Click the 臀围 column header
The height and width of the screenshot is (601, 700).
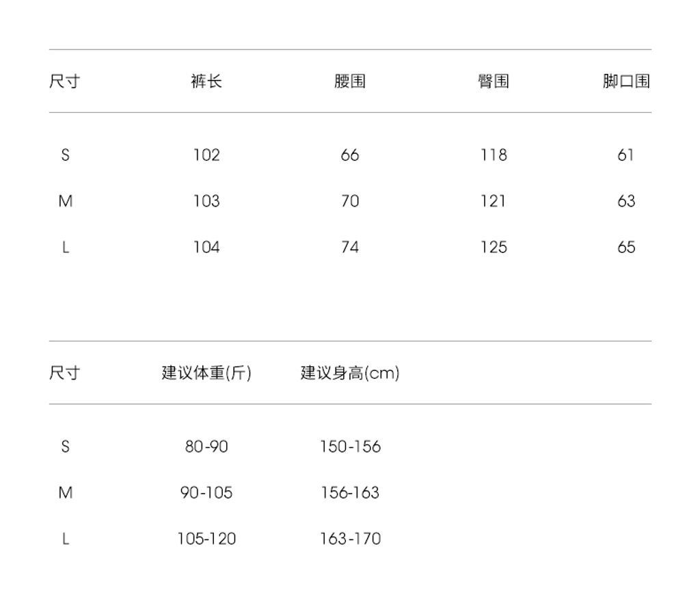pos(493,81)
